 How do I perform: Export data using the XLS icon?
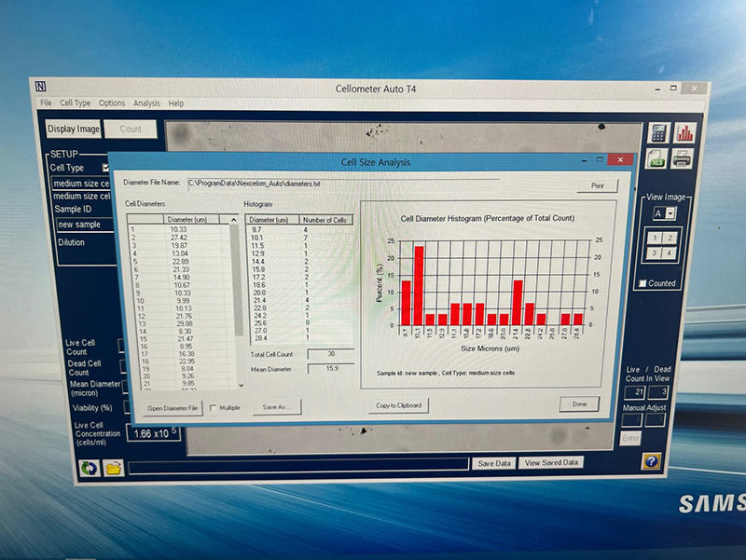(x=658, y=159)
